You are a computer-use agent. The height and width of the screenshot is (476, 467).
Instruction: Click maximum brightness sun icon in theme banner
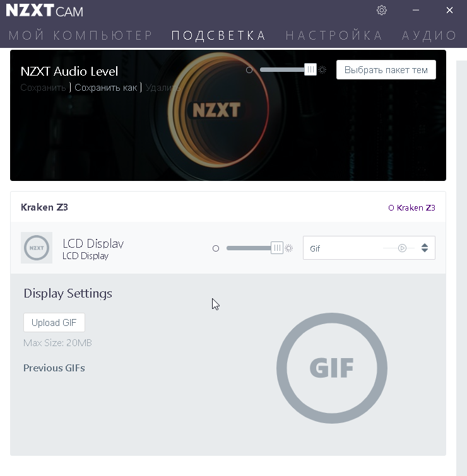click(x=322, y=70)
